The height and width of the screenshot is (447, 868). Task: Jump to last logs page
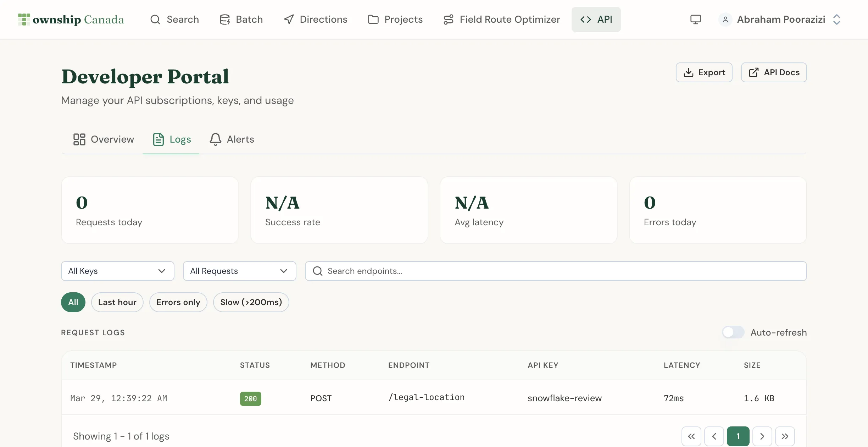(x=785, y=436)
